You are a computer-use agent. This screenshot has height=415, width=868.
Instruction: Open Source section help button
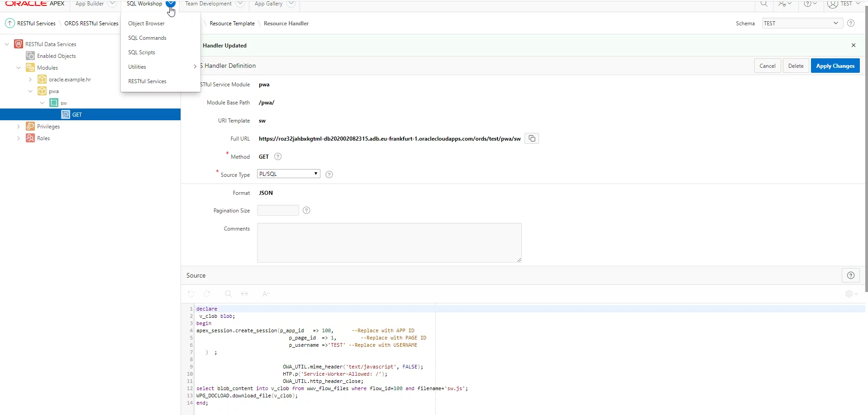(x=851, y=275)
